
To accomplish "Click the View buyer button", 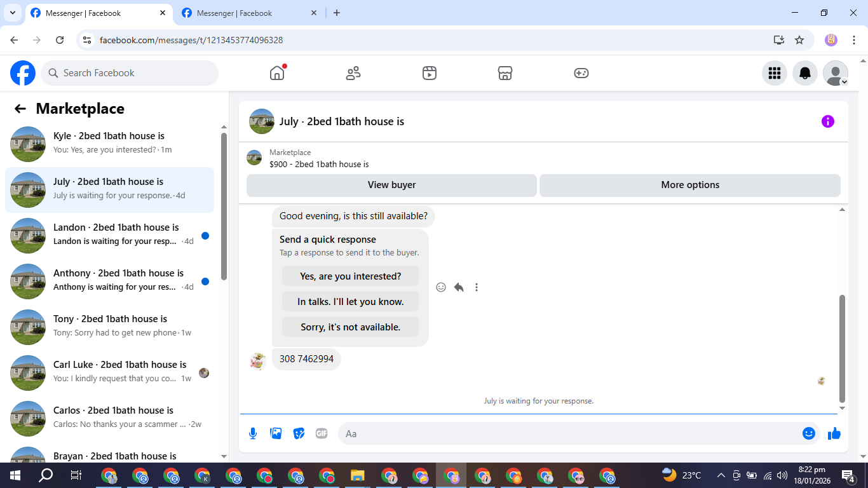I will click(391, 185).
